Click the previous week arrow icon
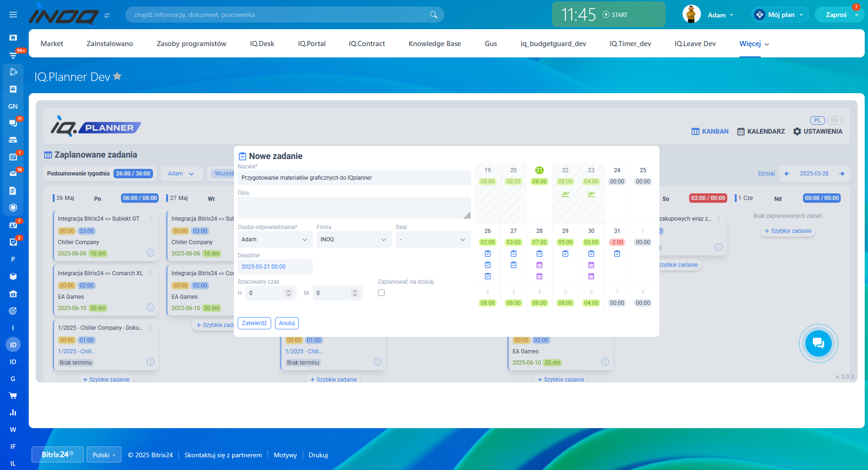Image resolution: width=868 pixels, height=470 pixels. coord(787,174)
